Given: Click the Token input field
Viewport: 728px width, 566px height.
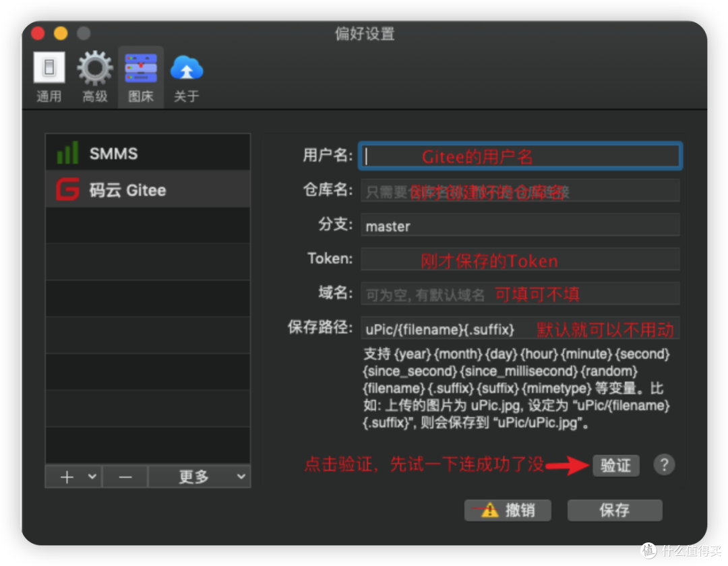Looking at the screenshot, I should tap(520, 259).
